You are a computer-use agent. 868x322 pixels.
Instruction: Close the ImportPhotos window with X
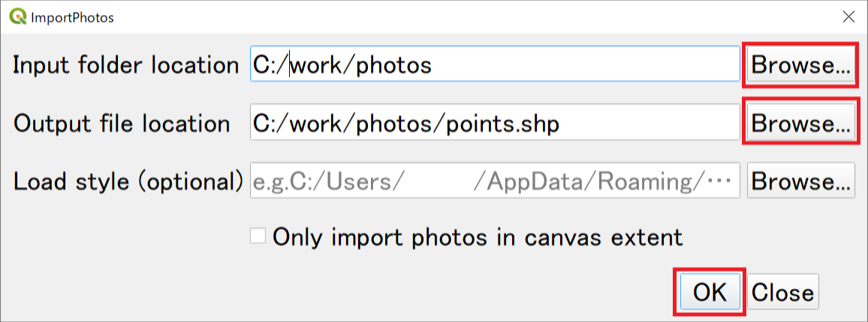848,17
